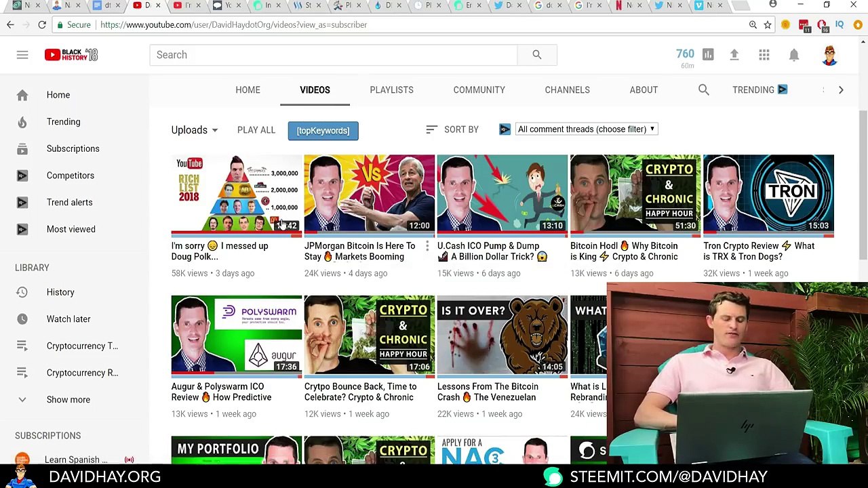Click SORT BY
Screen dimensions: 868x488
[x=461, y=129]
